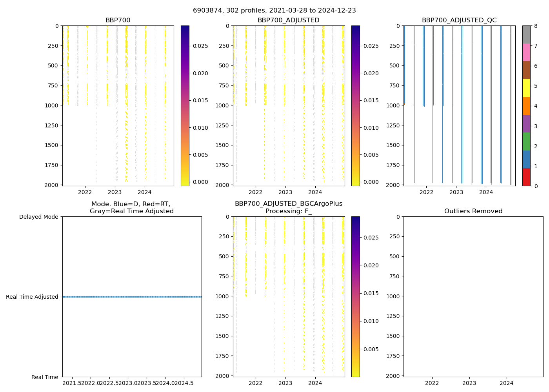Click the orange segment of the QC colorbar
The image size is (549, 392).
526,106
